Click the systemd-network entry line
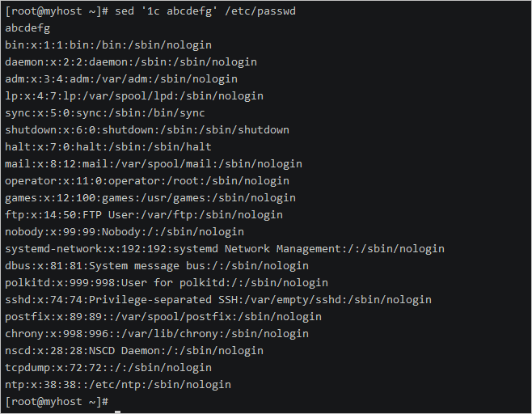 pos(225,249)
